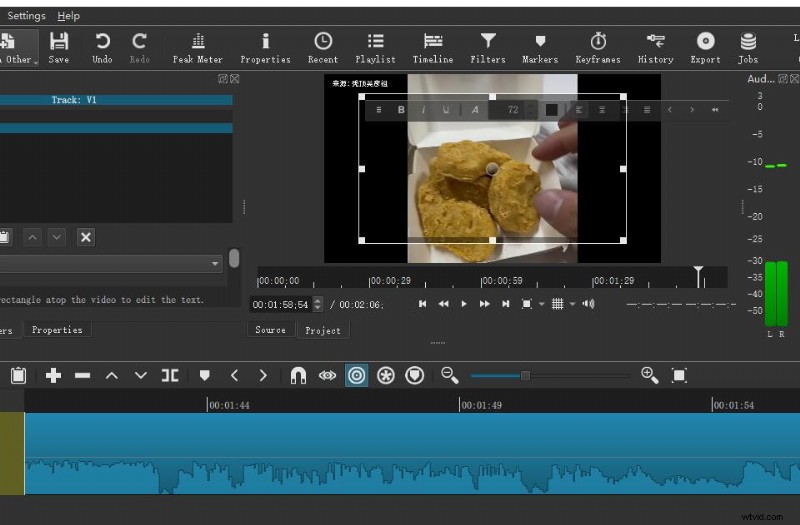Expand the zoom options dropdown arrow

pyautogui.click(x=542, y=304)
